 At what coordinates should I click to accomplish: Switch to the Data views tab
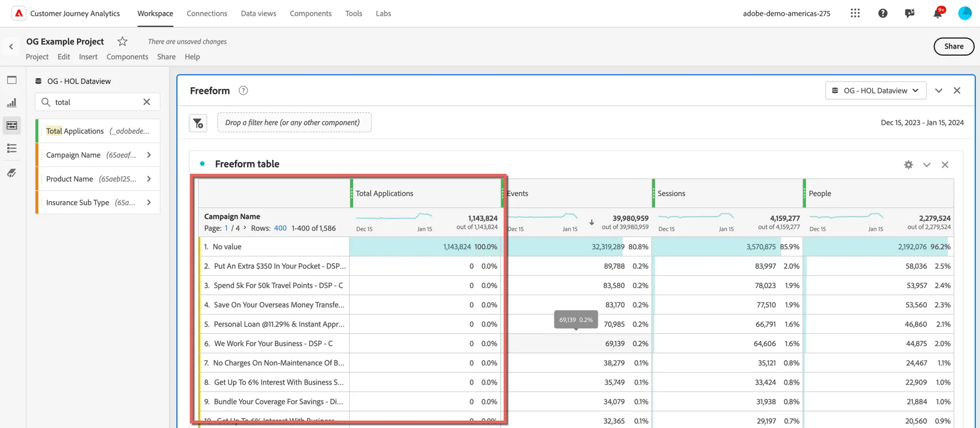pos(258,13)
